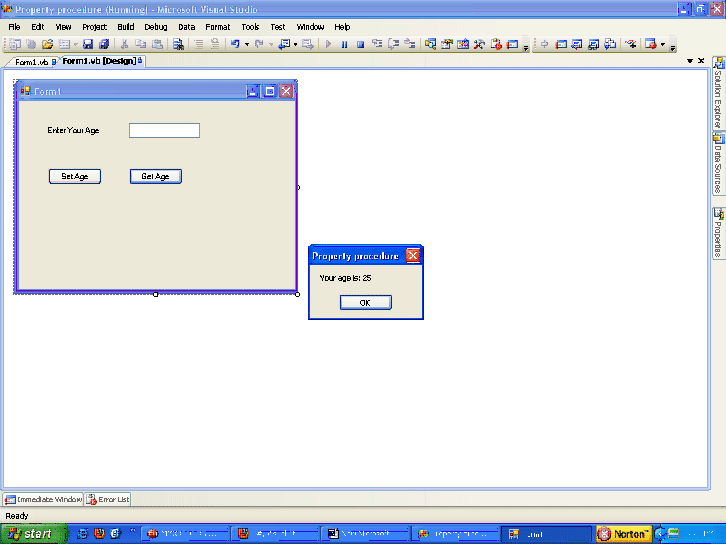The width and height of the screenshot is (726, 544).
Task: Click the Navigate Forward icon
Action: [307, 44]
